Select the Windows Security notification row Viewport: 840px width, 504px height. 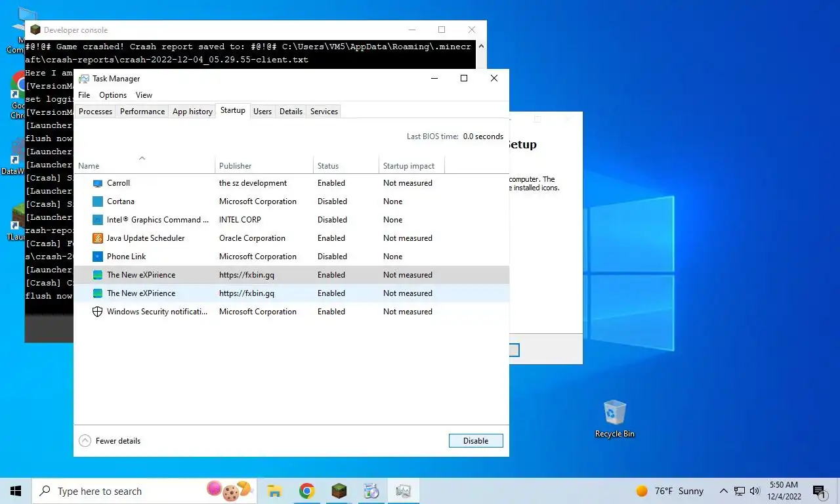[x=291, y=312]
